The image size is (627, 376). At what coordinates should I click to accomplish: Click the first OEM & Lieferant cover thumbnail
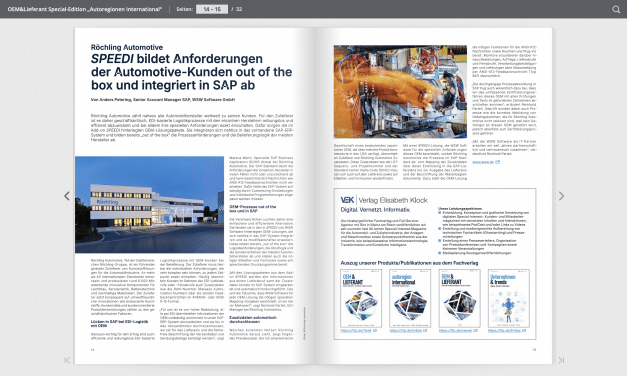(361, 298)
